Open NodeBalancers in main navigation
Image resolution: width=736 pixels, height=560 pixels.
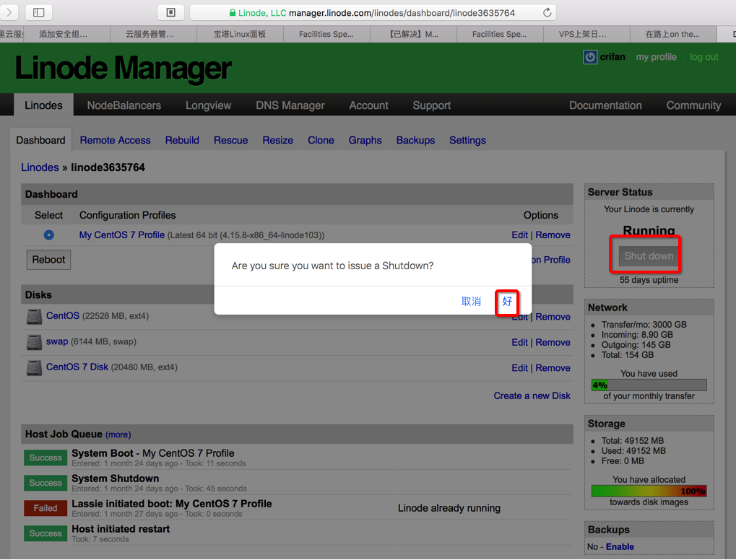point(124,105)
